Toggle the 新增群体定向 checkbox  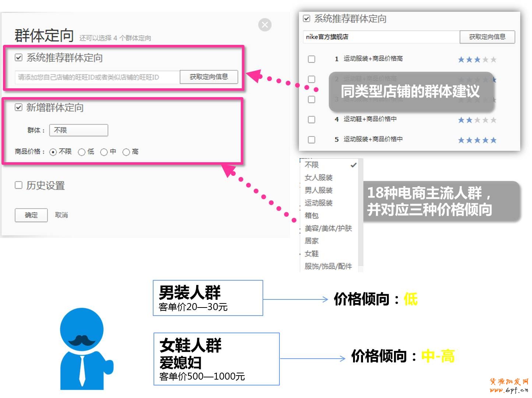[19, 107]
